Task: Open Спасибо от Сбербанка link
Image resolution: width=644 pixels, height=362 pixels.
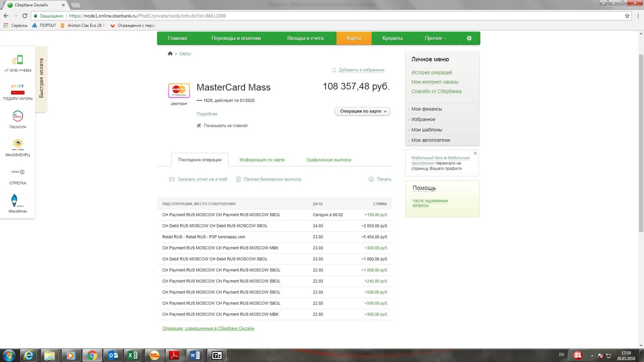Action: [x=436, y=92]
